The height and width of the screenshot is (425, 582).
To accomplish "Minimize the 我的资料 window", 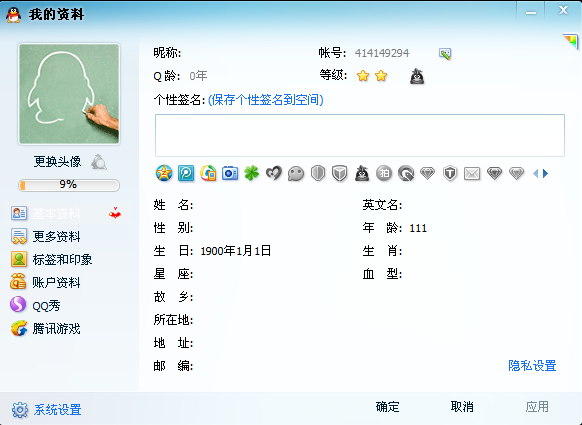I will (x=531, y=12).
